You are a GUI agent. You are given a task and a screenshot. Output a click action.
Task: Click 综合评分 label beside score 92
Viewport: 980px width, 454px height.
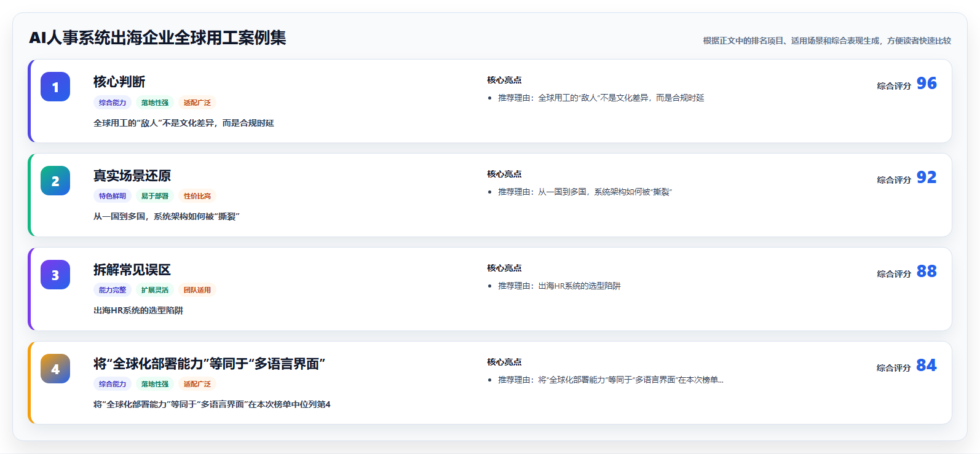(894, 180)
